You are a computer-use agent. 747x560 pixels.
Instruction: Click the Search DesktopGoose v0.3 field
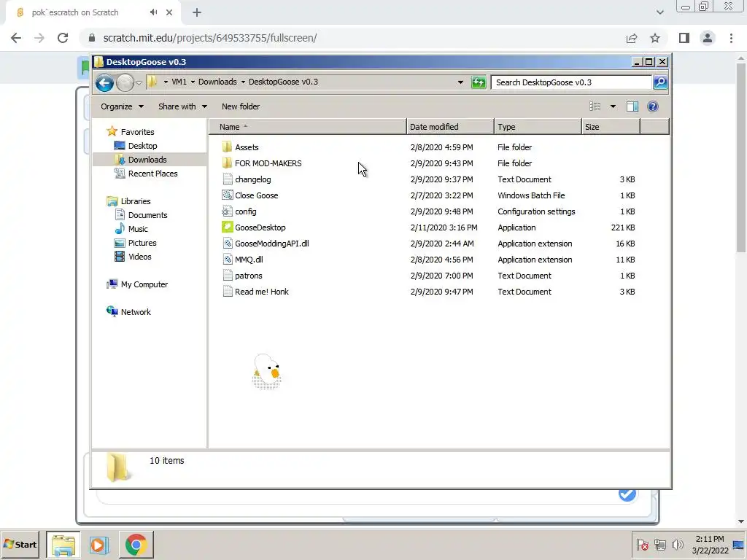point(571,82)
